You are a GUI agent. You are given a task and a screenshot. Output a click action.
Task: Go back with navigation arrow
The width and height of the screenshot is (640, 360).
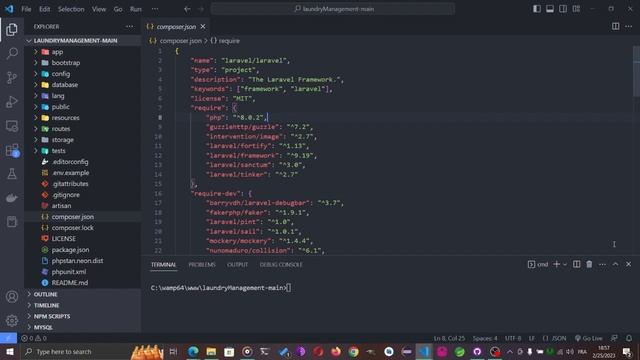(x=187, y=9)
